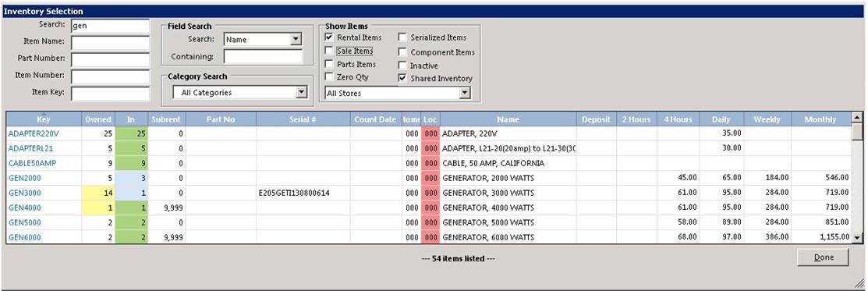Click the name GENERATOR, 6000 WATTS
Screen dimensions: 868x291
click(x=487, y=237)
